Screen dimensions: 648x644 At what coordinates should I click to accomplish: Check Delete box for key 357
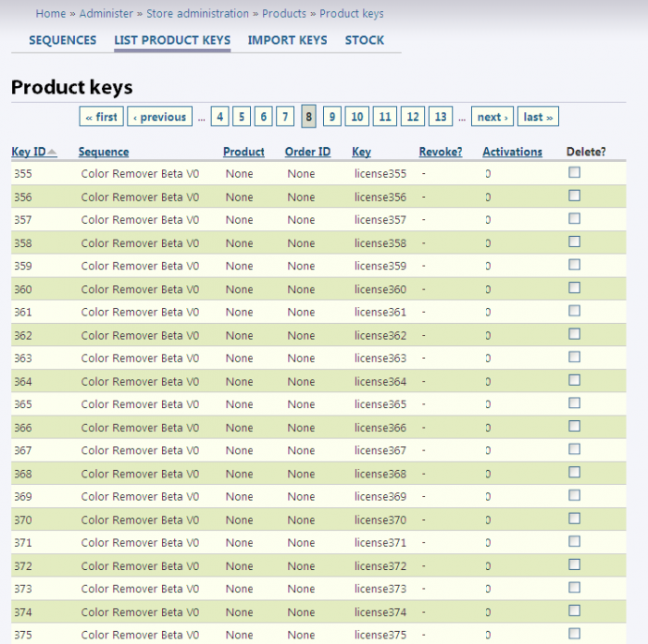tap(575, 218)
